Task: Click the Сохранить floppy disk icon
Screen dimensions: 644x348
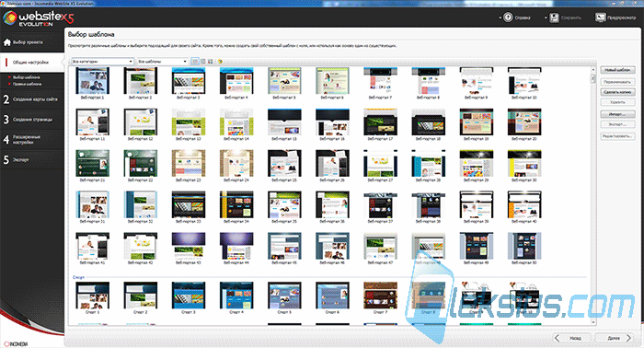Action: pos(555,17)
